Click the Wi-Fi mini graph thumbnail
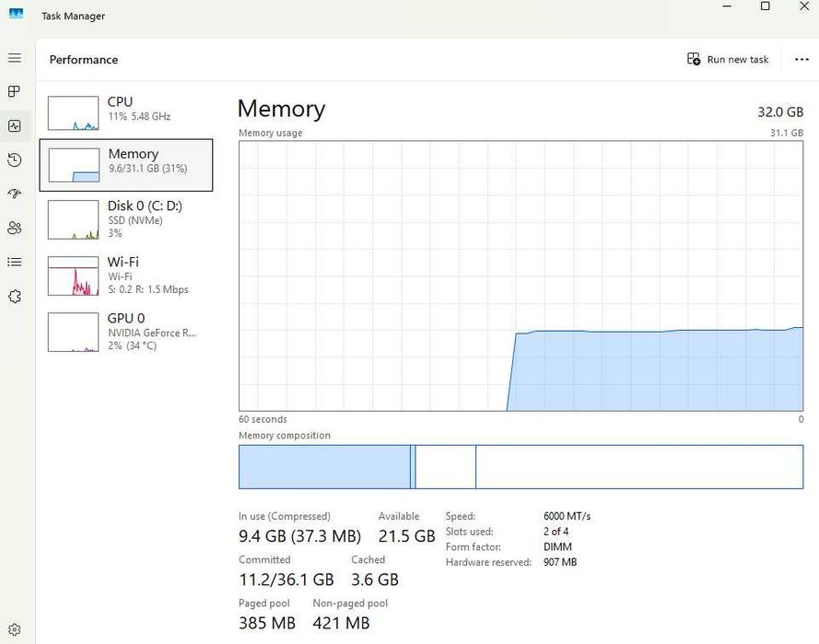Screen dimensions: 819x644 [73, 275]
